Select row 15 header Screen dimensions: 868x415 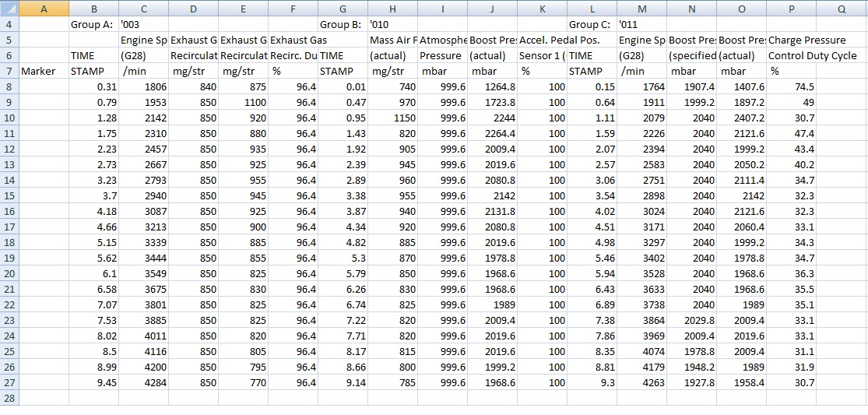[x=9, y=195]
